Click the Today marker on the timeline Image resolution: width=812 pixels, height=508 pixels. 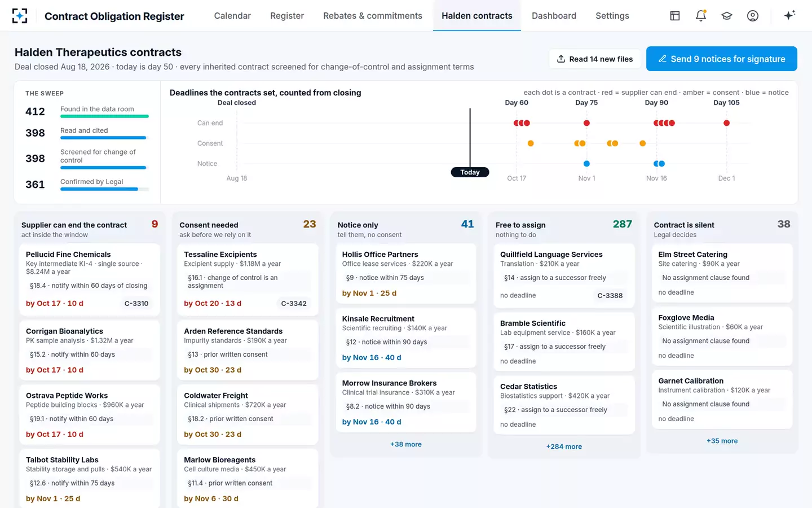pyautogui.click(x=470, y=172)
